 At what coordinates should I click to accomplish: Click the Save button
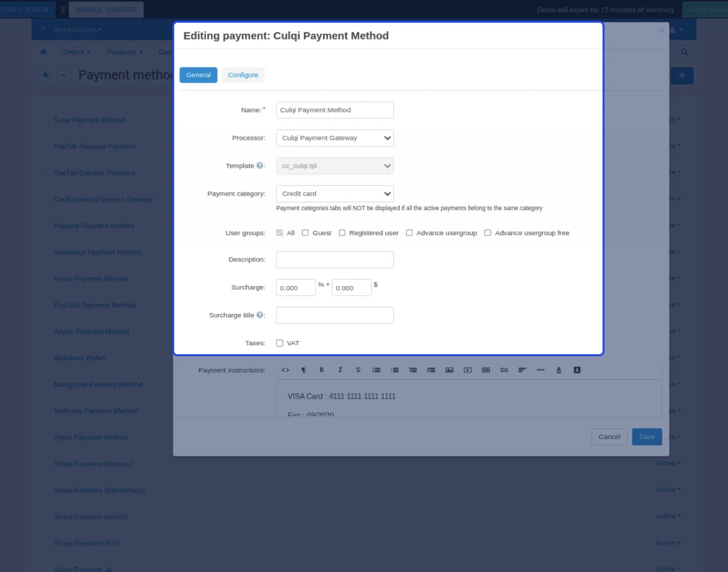coord(647,436)
